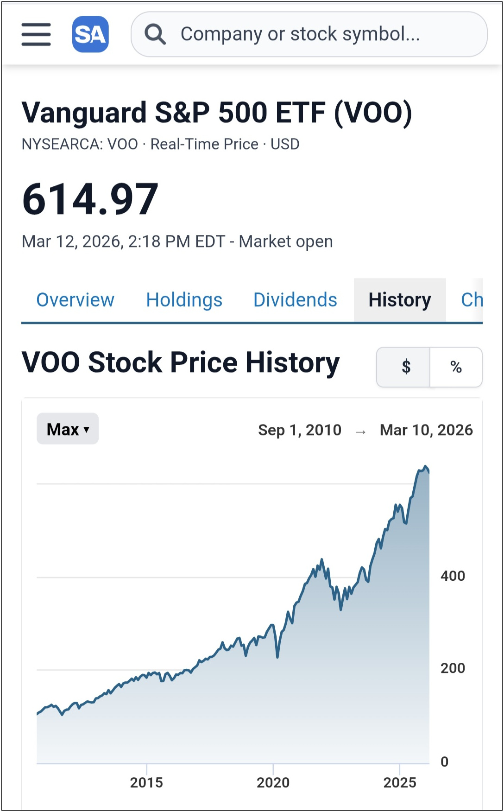Viewport: 504px width, 812px height.
Task: Click the Mar 10, 2026 end date
Action: coord(426,430)
